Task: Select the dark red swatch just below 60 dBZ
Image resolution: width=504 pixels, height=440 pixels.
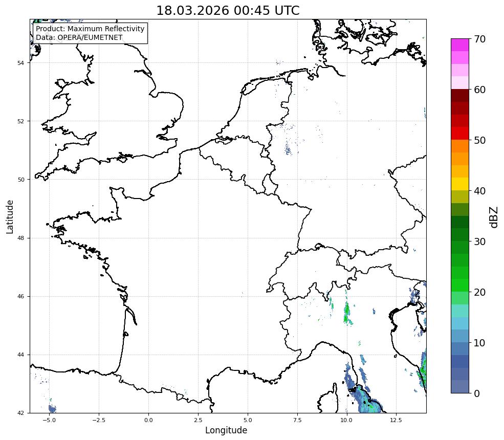Action: tap(460, 96)
